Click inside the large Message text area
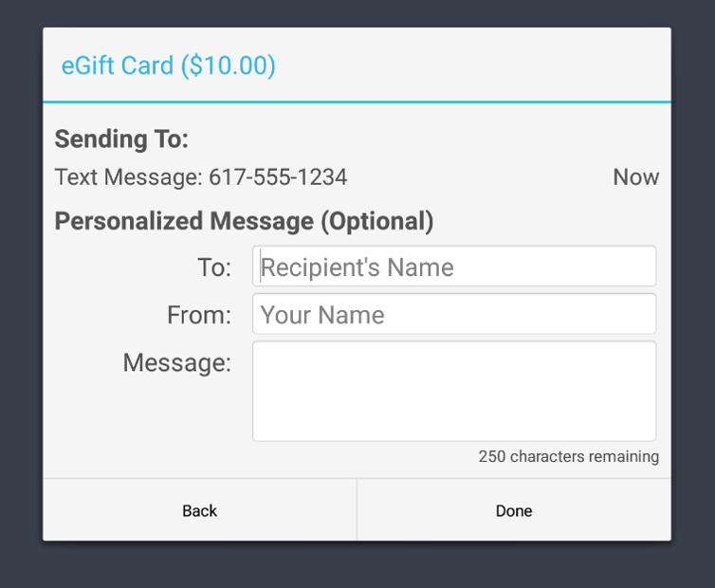The height and width of the screenshot is (588, 715). (453, 391)
